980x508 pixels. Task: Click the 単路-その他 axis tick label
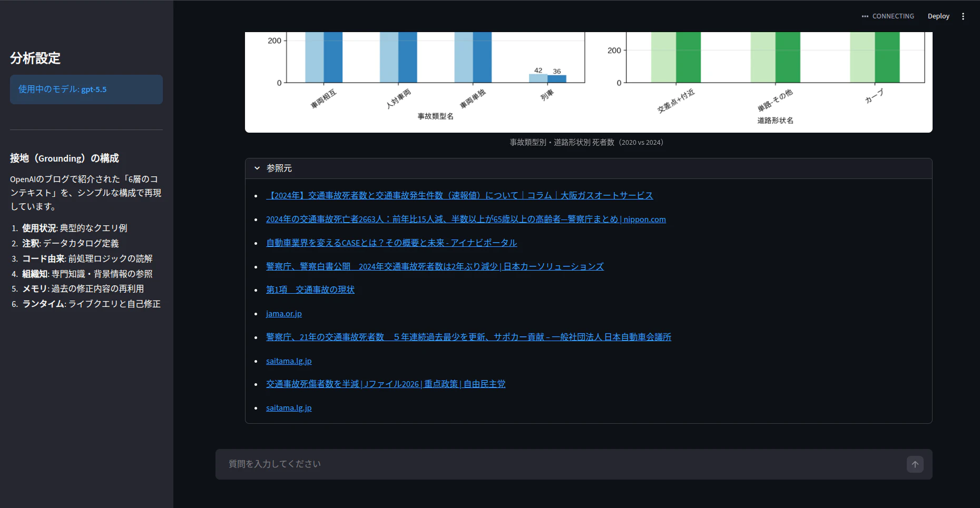(x=775, y=101)
